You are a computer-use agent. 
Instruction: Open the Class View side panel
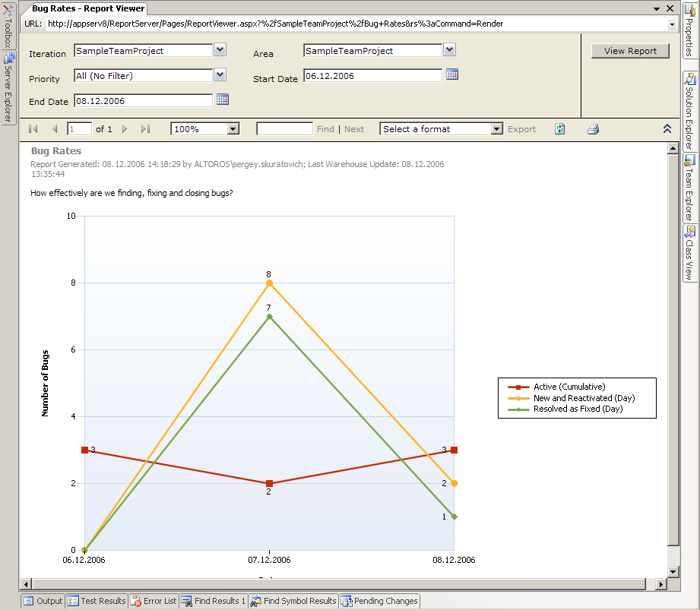pyautogui.click(x=689, y=253)
